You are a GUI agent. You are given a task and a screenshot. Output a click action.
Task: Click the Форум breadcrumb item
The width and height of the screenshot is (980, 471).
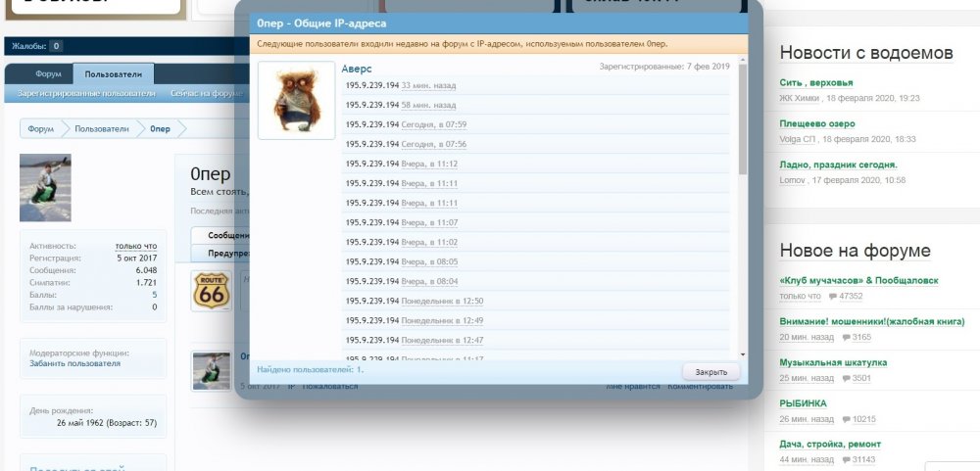(x=41, y=129)
